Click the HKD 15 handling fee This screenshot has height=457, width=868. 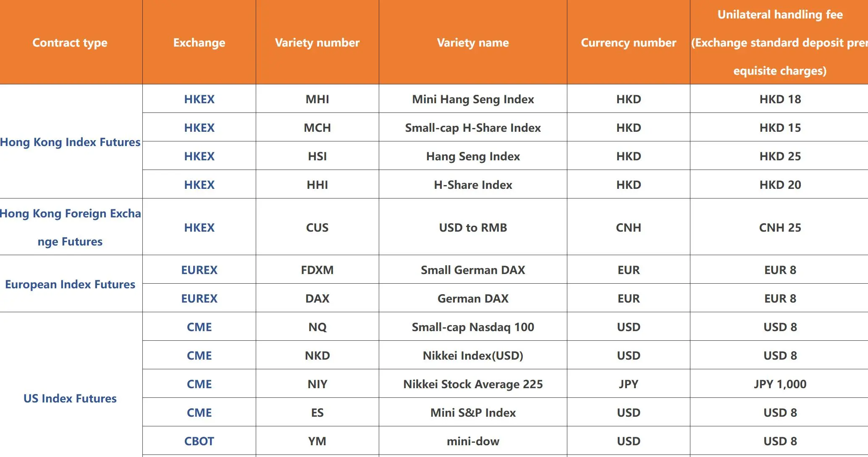780,128
